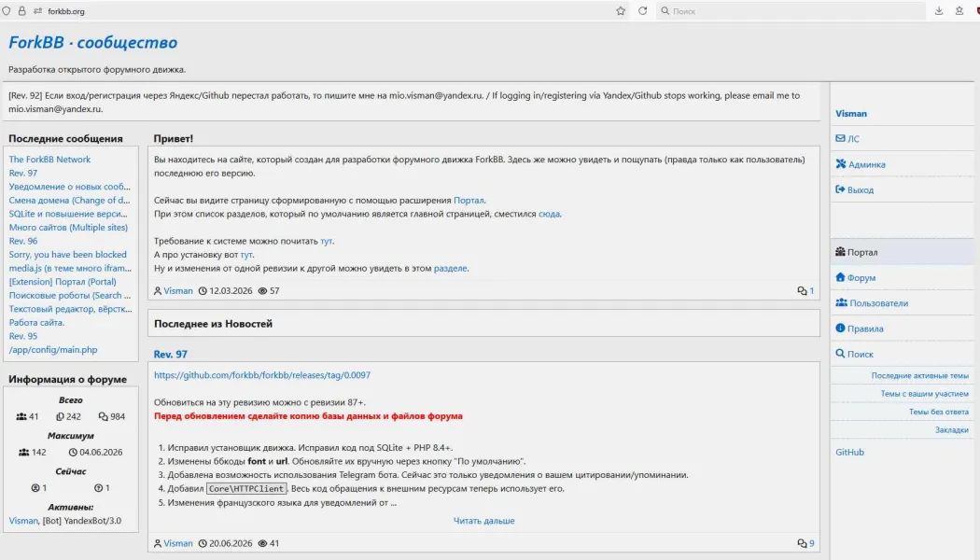The width and height of the screenshot is (980, 560).
Task: Click the clock icon beside 20.06.2026
Action: pos(203,543)
